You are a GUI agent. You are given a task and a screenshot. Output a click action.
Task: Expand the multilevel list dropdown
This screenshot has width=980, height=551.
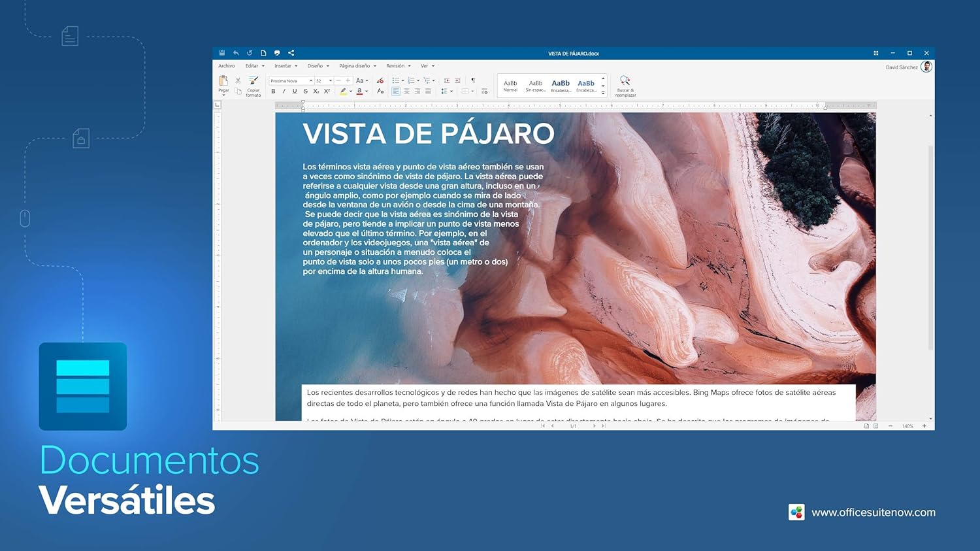[x=434, y=81]
